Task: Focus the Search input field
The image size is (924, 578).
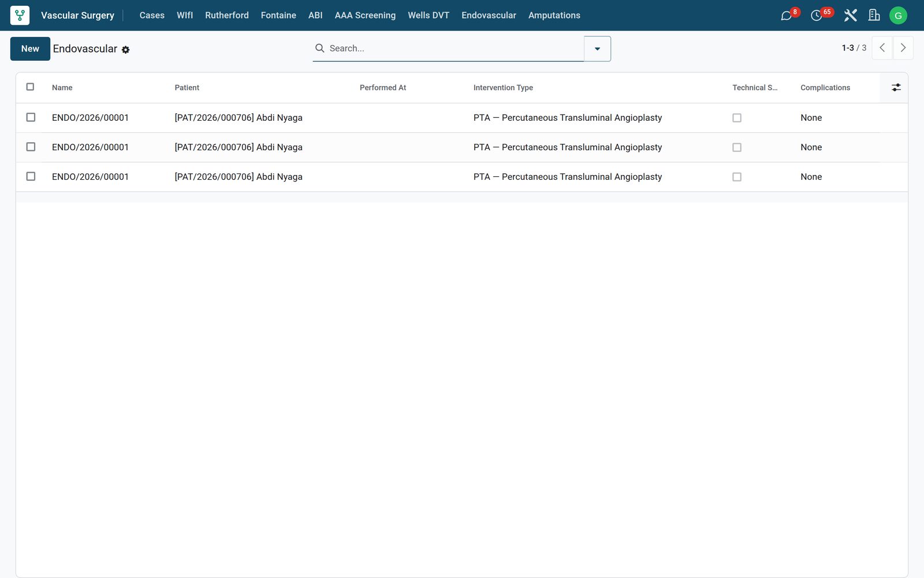Action: click(x=453, y=49)
